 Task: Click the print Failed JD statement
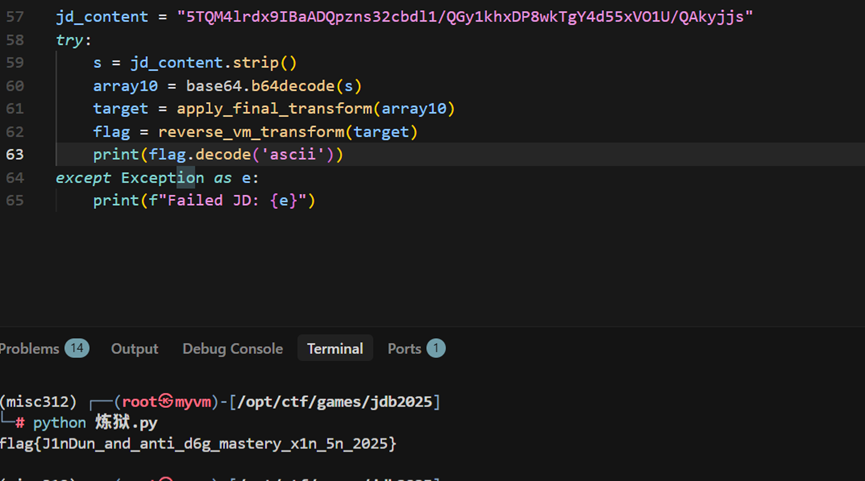(204, 201)
